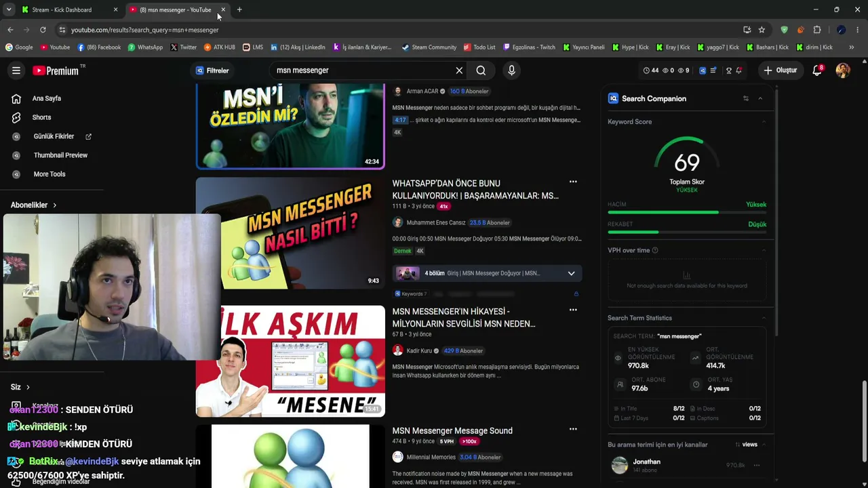Play the MSN MESSENGER NASIL BİTTİ thumbnail
Screen dimensions: 868x488
290,233
